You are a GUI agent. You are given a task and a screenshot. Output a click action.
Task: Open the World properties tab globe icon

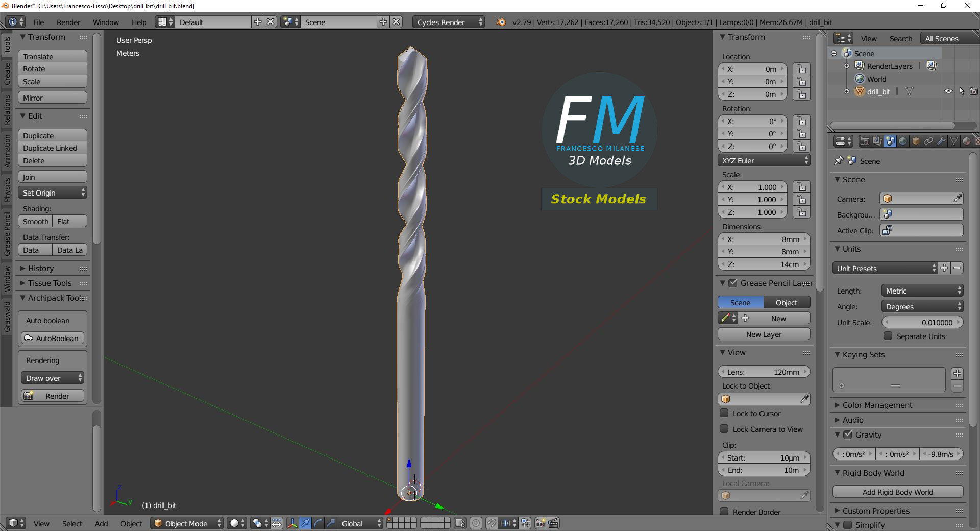tap(903, 141)
